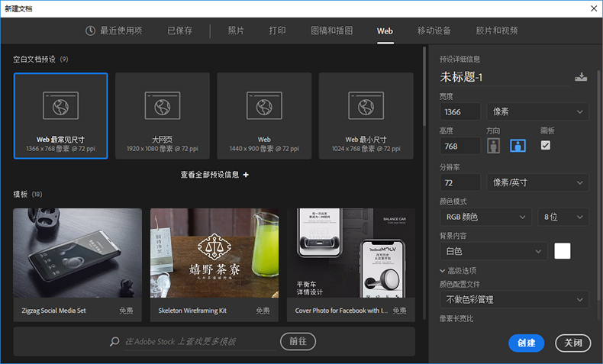Screen dimensions: 603x364
Task: Click the 创建 create button
Action: click(526, 343)
